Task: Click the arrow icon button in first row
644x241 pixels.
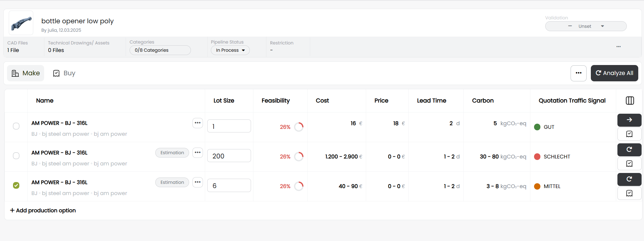Action: click(x=629, y=120)
